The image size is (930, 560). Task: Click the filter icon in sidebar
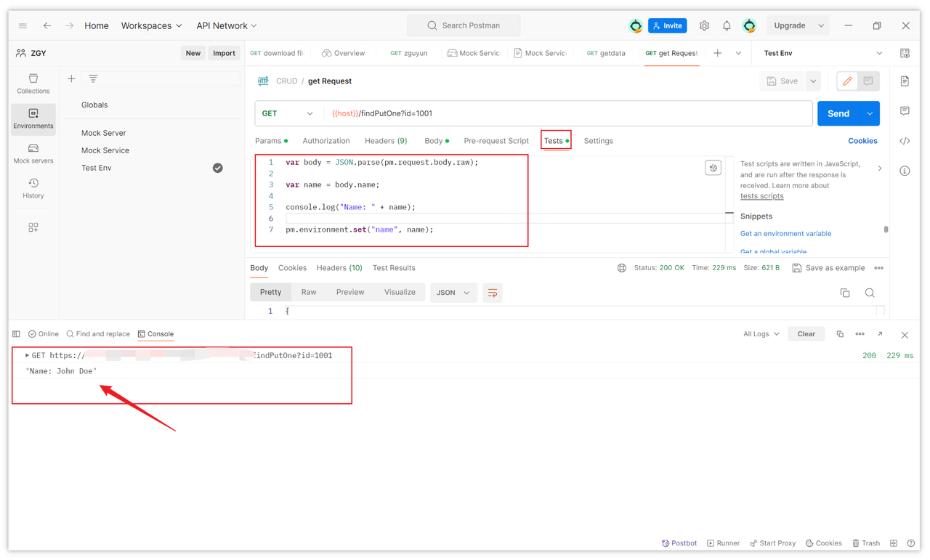(93, 78)
